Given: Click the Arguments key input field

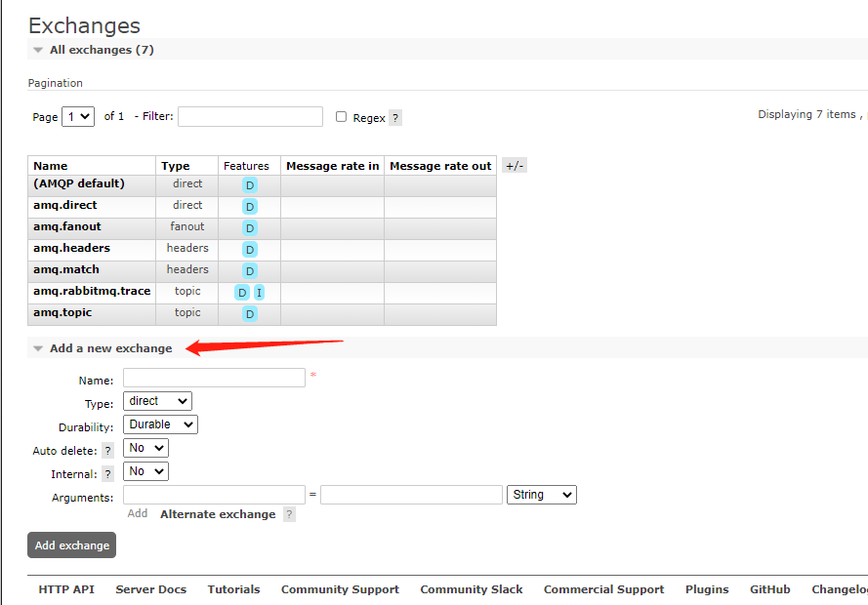Looking at the screenshot, I should [214, 495].
